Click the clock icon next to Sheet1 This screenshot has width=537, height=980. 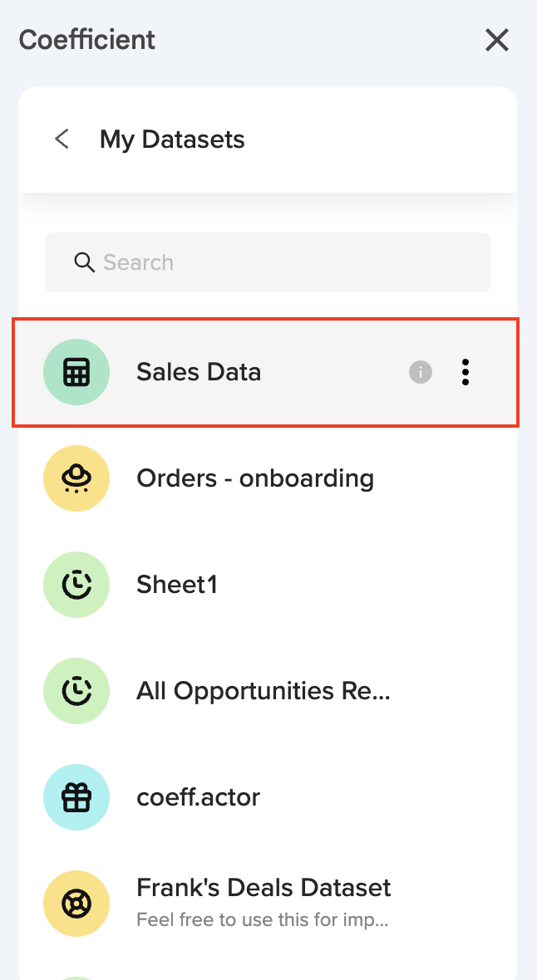pyautogui.click(x=76, y=585)
